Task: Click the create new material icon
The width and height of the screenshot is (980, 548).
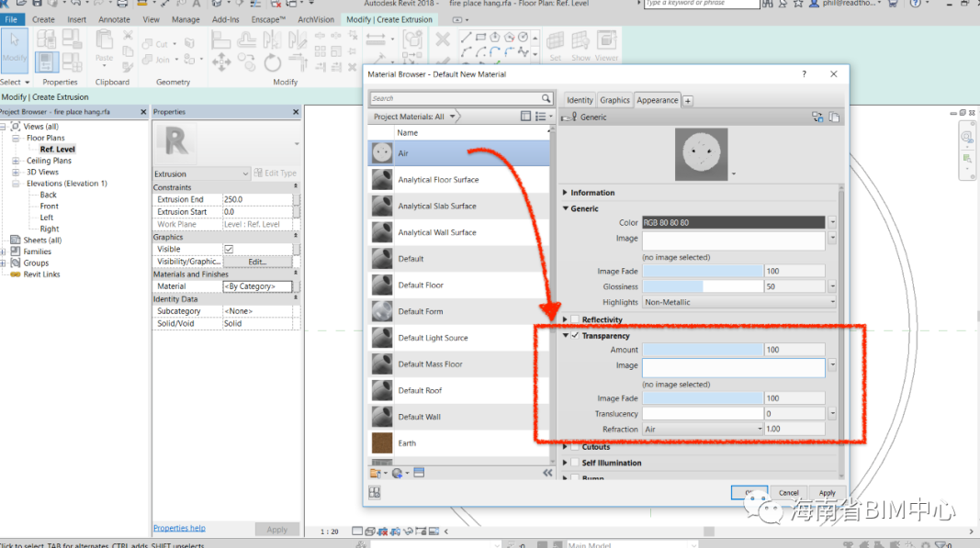Action: pyautogui.click(x=398, y=473)
